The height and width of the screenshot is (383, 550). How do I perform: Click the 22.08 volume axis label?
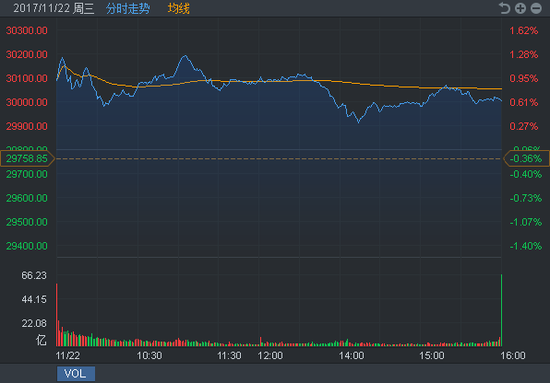pyautogui.click(x=34, y=323)
